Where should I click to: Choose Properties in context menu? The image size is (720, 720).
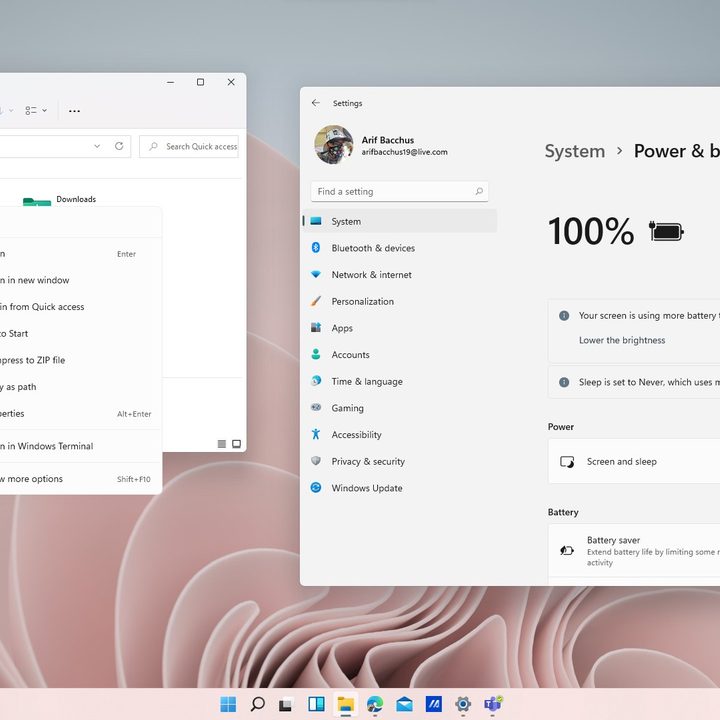80,413
